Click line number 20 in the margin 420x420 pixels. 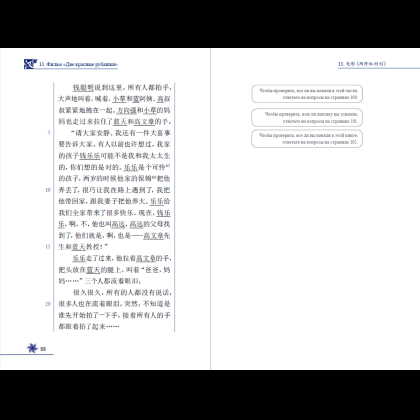tap(48, 304)
